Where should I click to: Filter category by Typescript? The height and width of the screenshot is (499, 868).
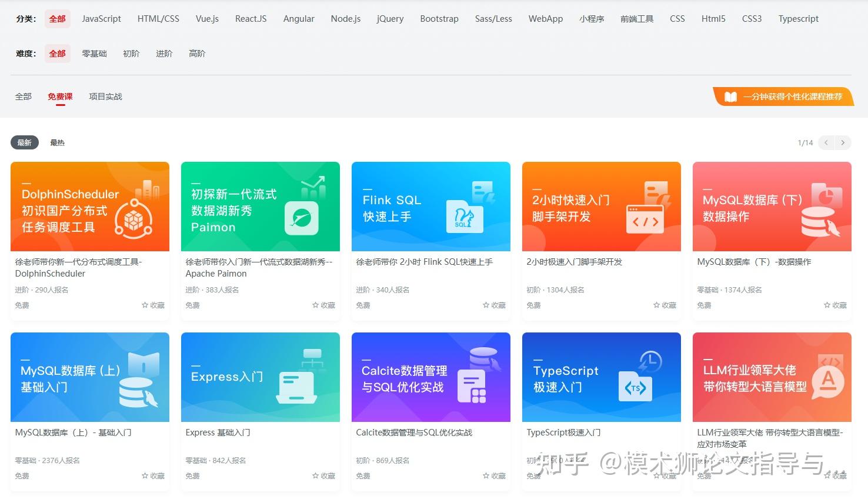click(799, 19)
